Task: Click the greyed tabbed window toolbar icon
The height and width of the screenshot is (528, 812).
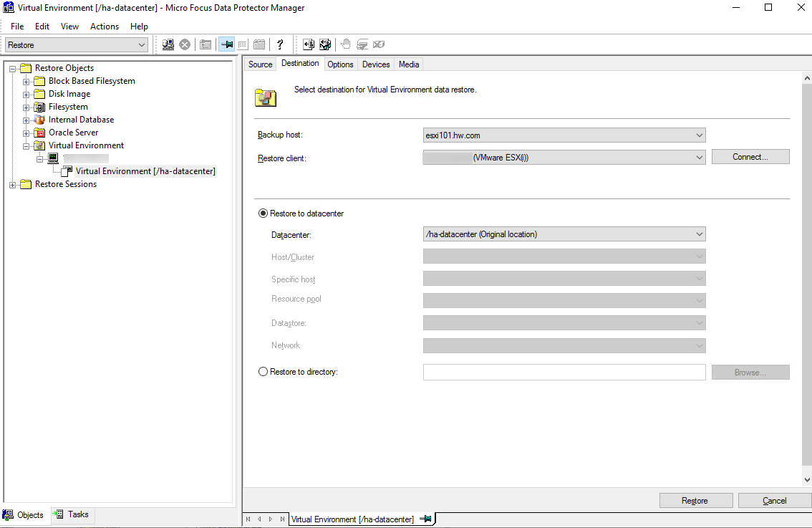Action: [x=259, y=44]
